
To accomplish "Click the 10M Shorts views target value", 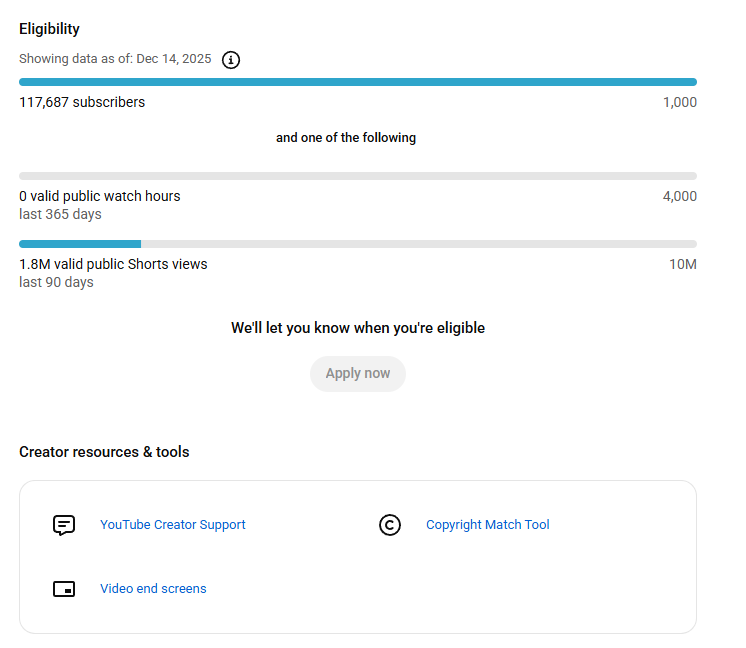I will tap(683, 264).
